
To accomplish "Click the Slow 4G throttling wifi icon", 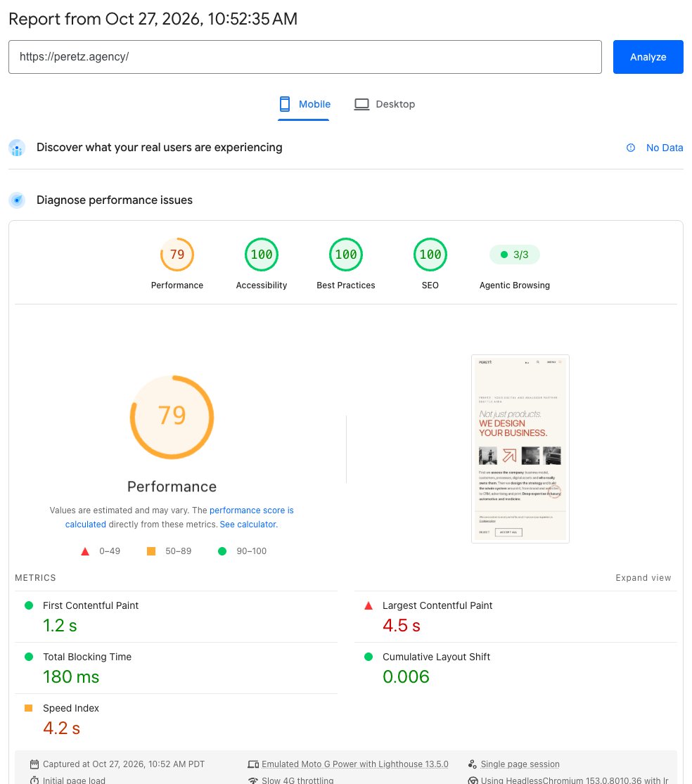I will tap(253, 780).
